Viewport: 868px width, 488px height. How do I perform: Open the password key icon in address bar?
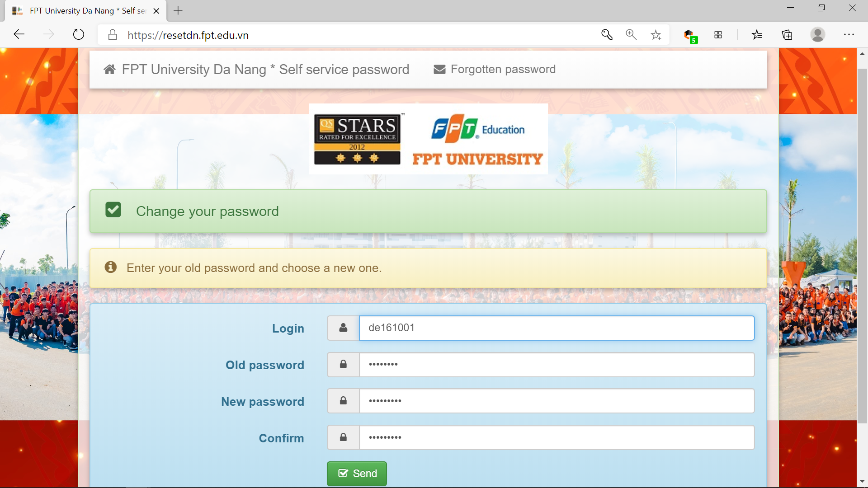[607, 35]
